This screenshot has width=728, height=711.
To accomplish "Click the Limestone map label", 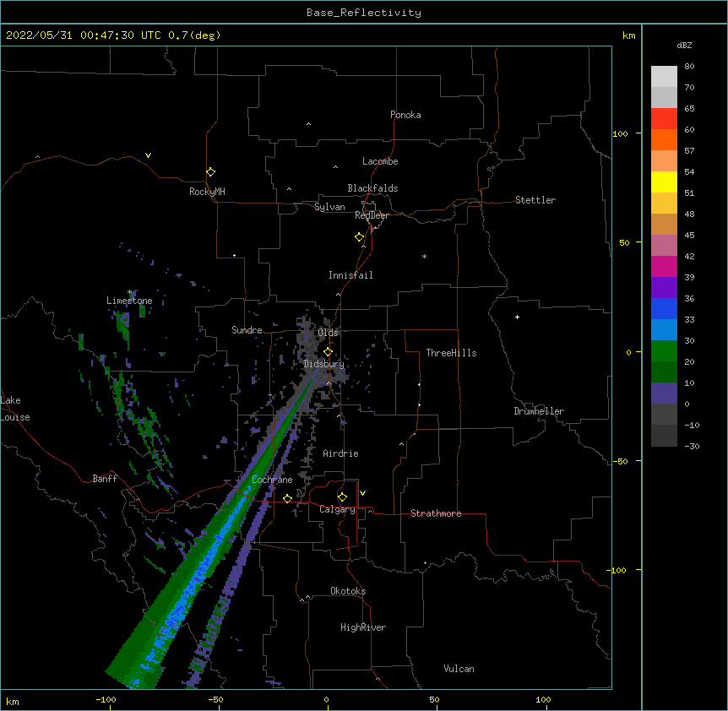I will pos(129,301).
